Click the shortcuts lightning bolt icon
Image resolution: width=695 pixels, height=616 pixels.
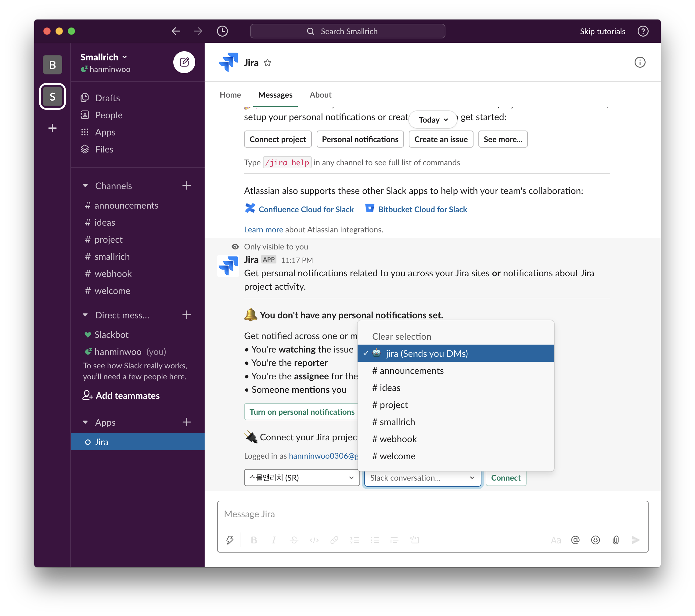point(230,539)
